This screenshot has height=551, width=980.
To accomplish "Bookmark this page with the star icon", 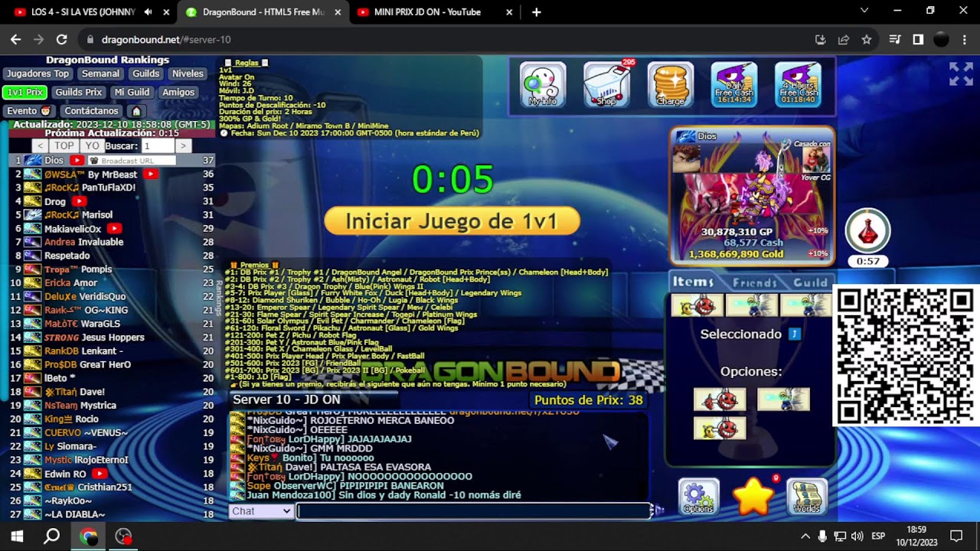I will point(866,40).
